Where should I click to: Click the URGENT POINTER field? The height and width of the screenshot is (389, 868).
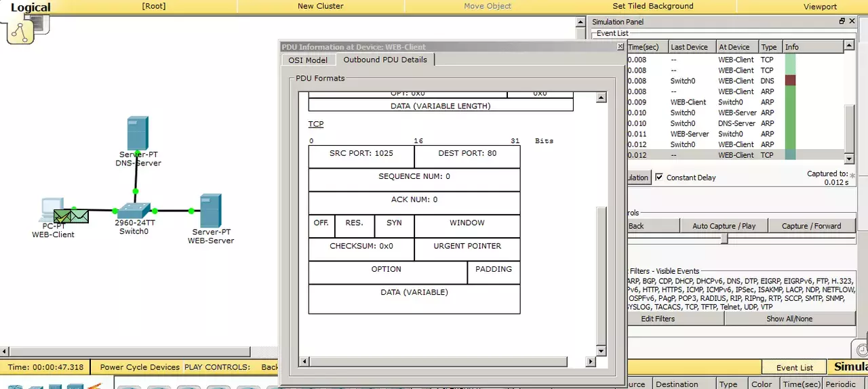pos(467,249)
